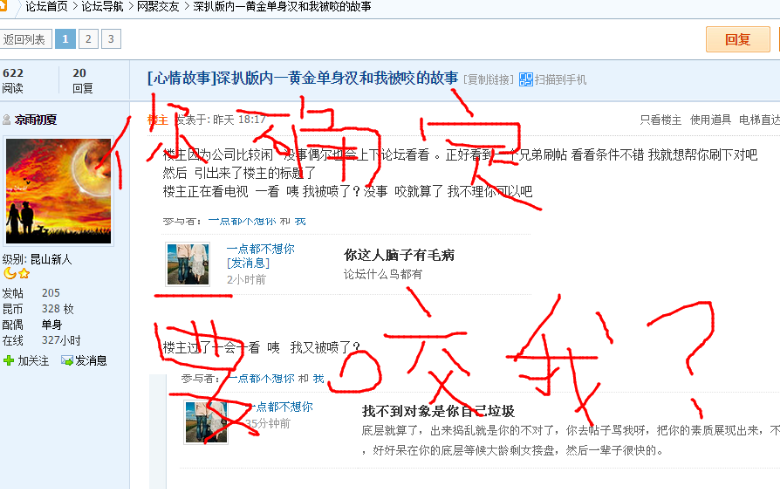This screenshot has width=780, height=489.
Task: Click the forum home icon in breadcrumb
Action: [x=3, y=5]
